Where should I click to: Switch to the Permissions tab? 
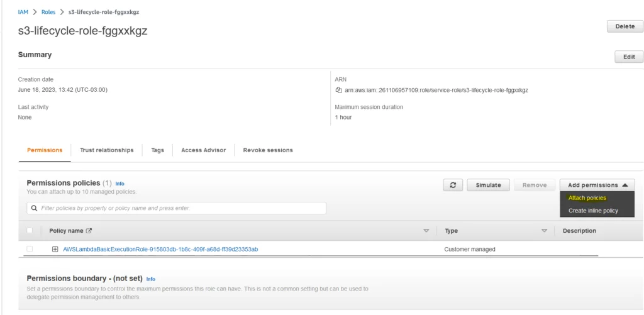click(x=45, y=150)
